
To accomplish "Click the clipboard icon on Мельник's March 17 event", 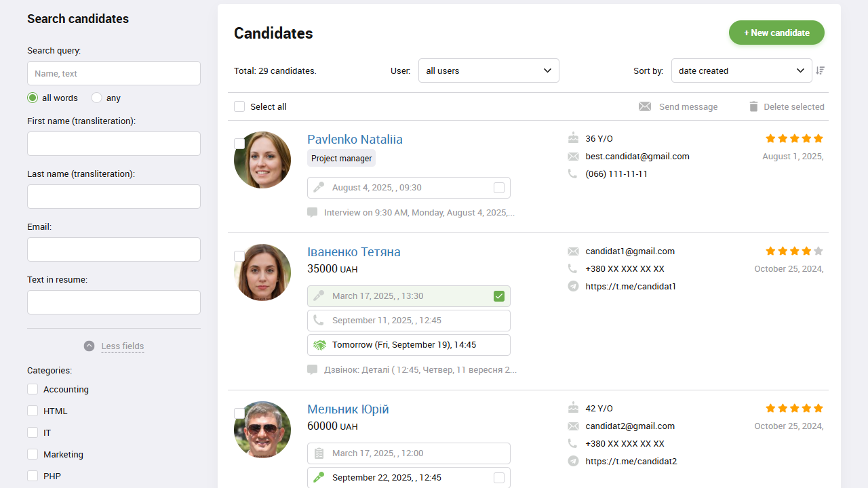I will (319, 453).
